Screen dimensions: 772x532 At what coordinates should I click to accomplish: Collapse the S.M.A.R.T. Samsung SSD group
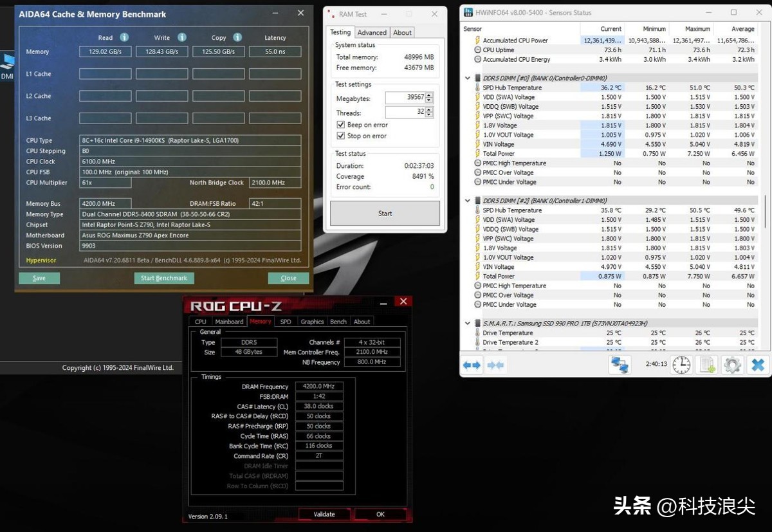[x=467, y=323]
